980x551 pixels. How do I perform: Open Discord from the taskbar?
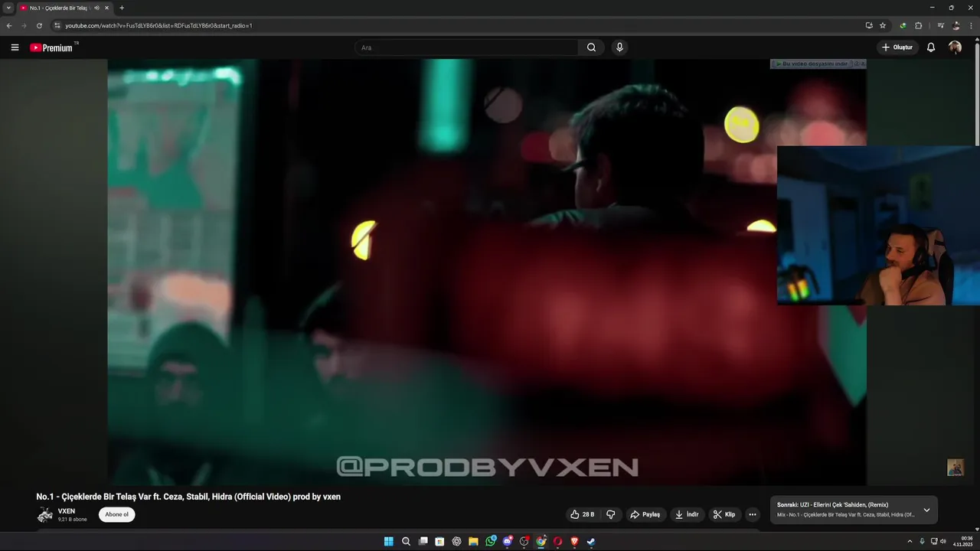tap(508, 541)
